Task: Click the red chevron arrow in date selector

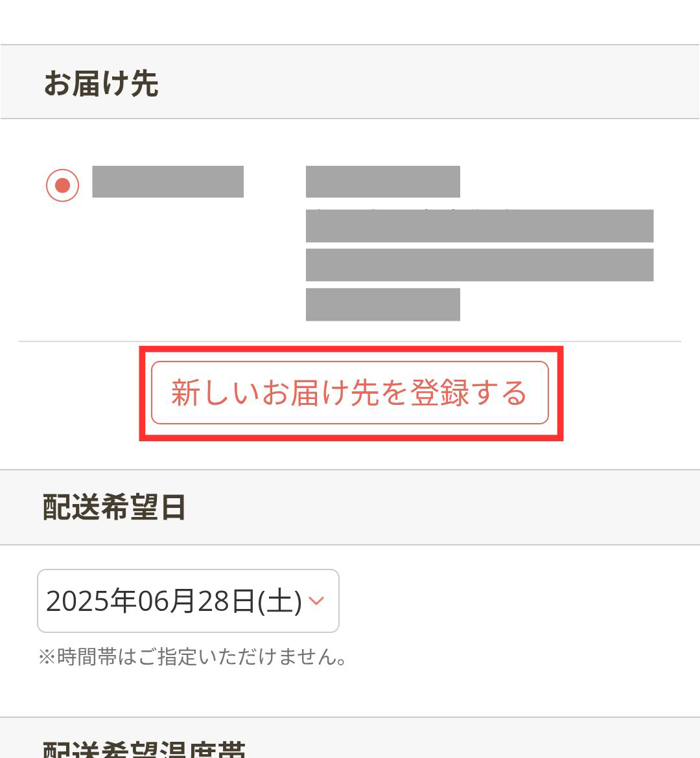Action: tap(316, 601)
